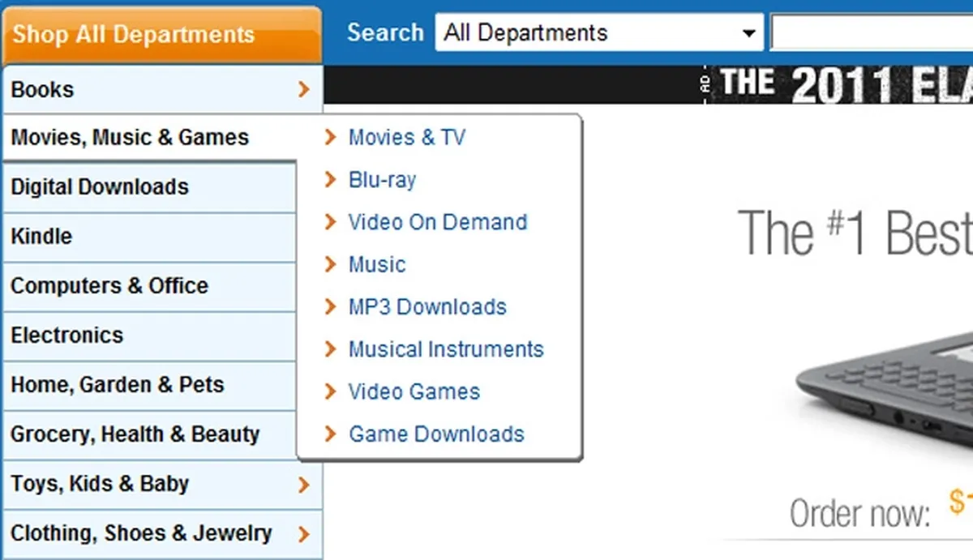The height and width of the screenshot is (560, 973).
Task: Expand the Clothing, Shoes & Jewelry arrow
Action: pyautogui.click(x=304, y=534)
